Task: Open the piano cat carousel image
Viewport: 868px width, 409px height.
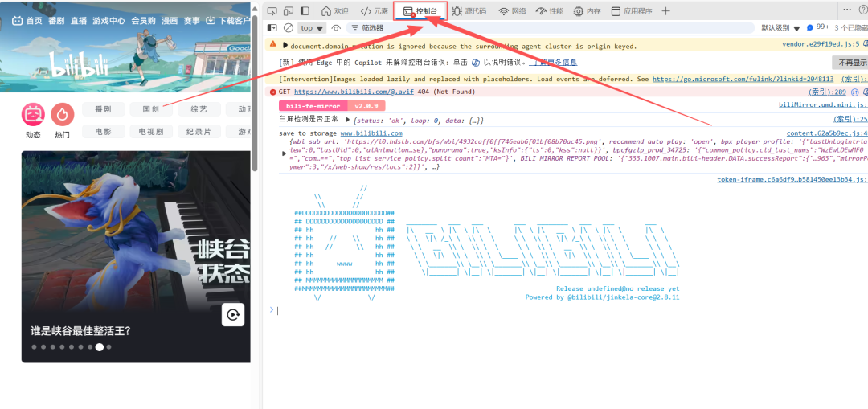Action: click(136, 232)
